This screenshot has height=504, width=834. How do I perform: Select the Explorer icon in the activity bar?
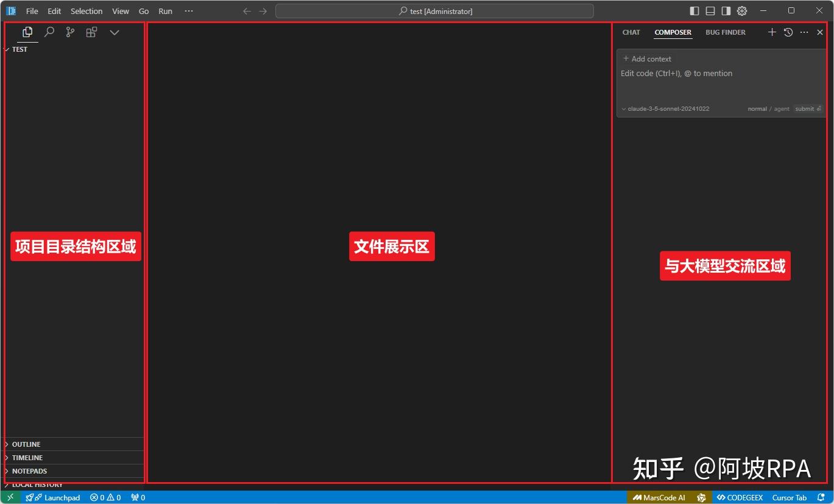click(27, 32)
